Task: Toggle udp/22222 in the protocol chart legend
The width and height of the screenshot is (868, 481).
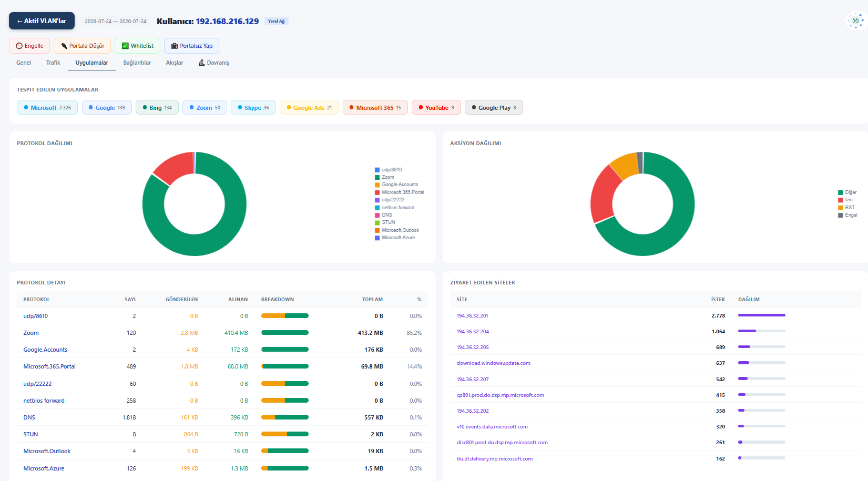Action: click(390, 200)
